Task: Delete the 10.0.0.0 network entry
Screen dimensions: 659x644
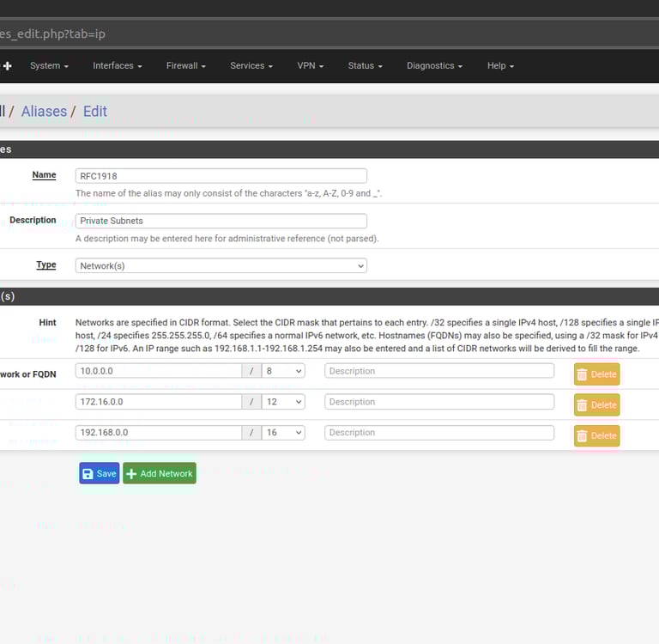Action: point(596,374)
